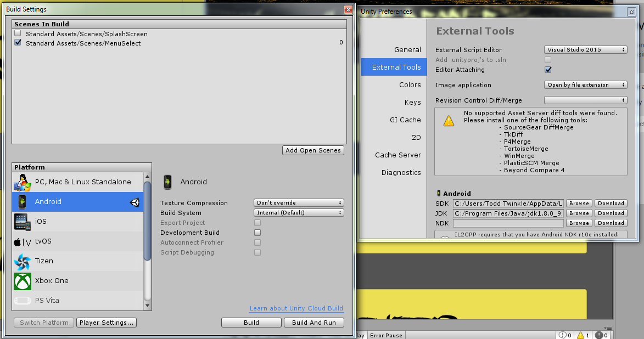Select the iOS platform row

(x=78, y=222)
